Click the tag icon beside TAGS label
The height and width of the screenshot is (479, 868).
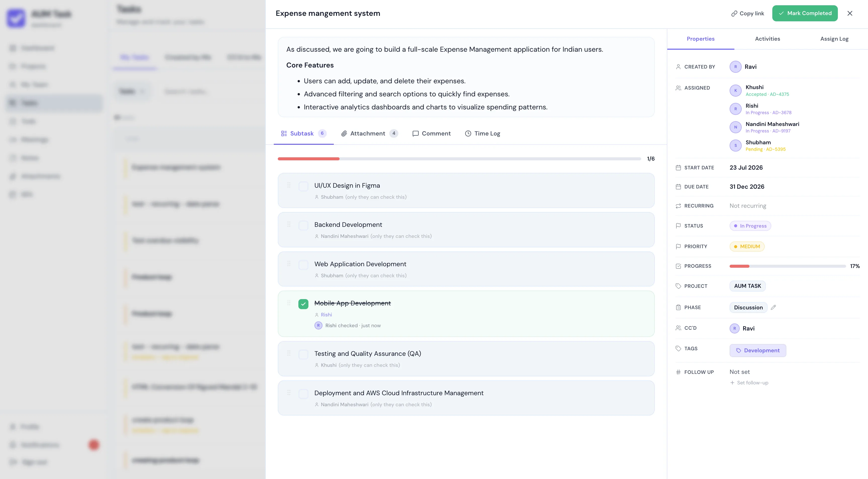point(678,348)
